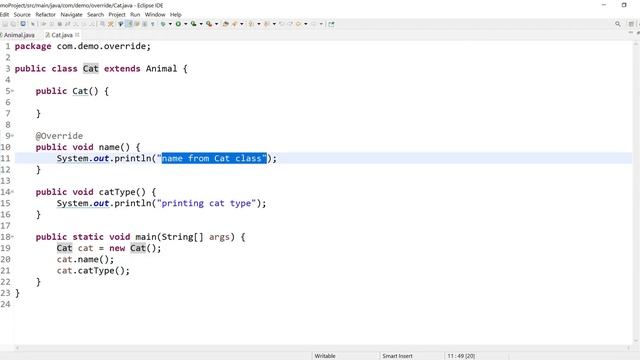Screen dimensions: 640x360
Task: Click "cat.name();" on line 20
Action: pos(85,259)
